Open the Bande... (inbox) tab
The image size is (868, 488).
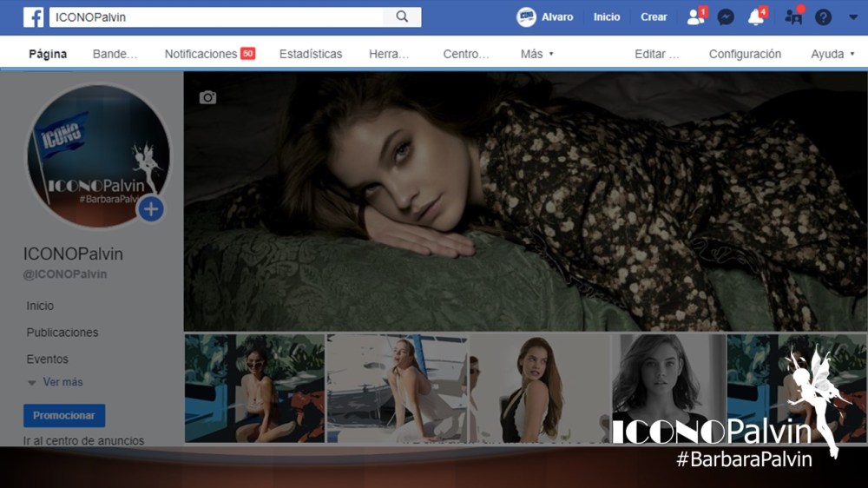point(115,54)
